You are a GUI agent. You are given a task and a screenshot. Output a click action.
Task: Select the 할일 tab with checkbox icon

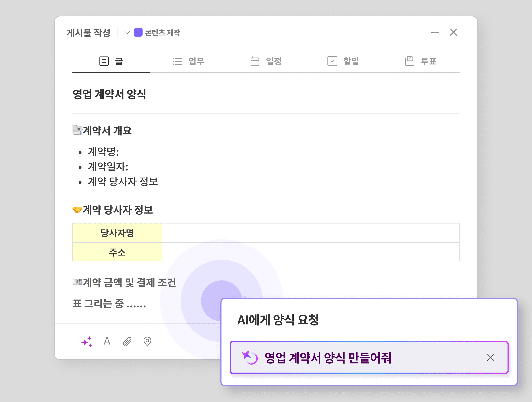(343, 61)
